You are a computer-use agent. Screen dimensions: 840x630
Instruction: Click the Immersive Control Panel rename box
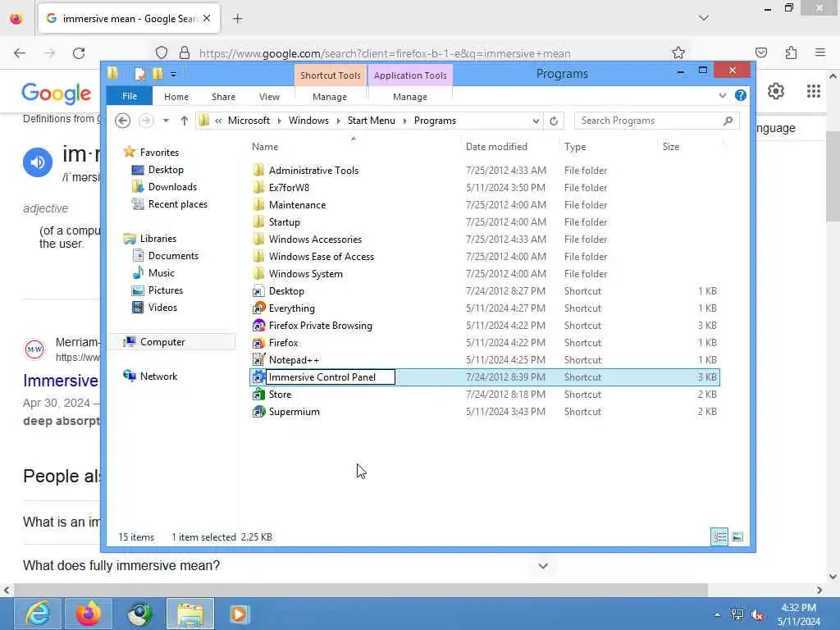[x=331, y=377]
